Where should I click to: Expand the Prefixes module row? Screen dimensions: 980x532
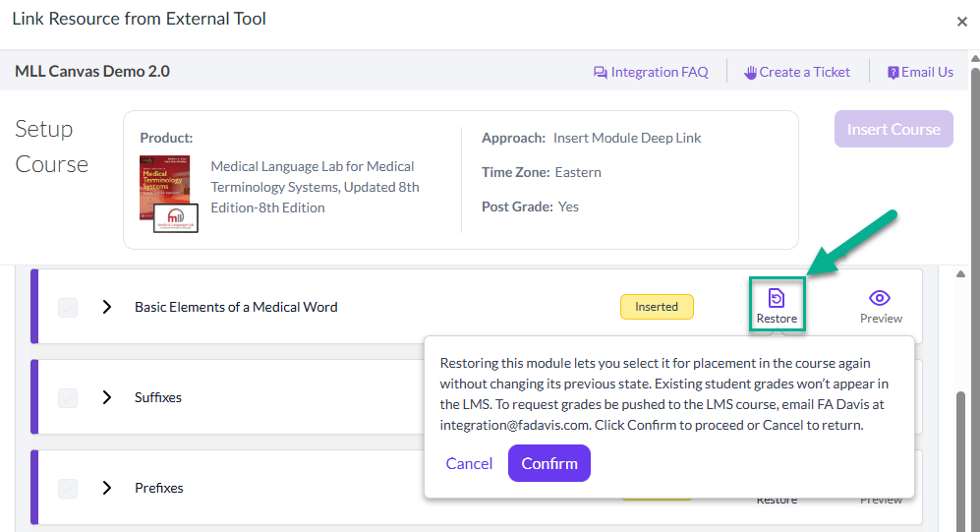coord(107,488)
